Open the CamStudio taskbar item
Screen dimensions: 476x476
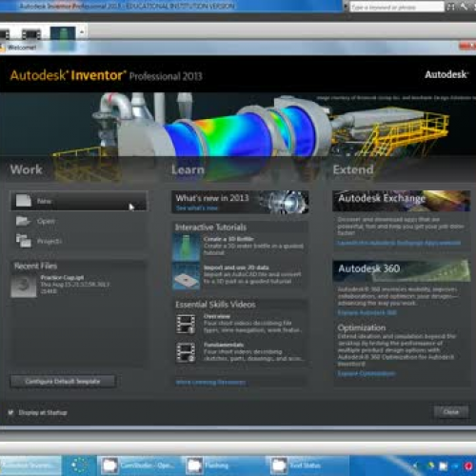coord(139,466)
